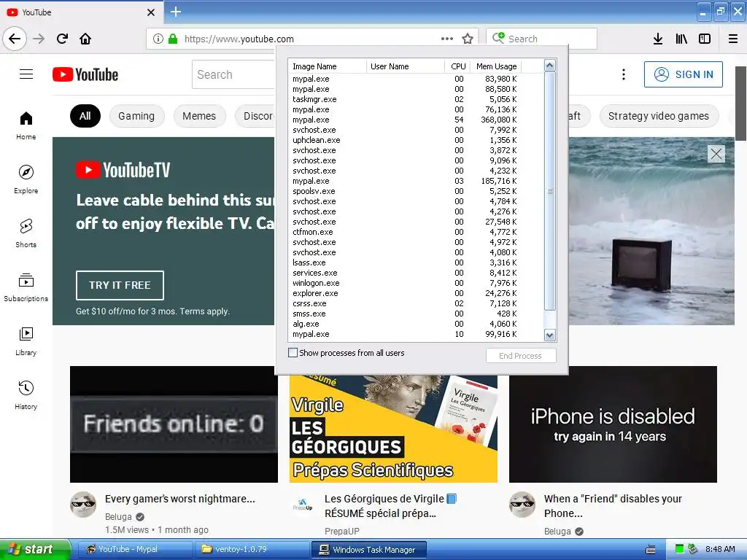Click the process list scroll down arrow
Viewport: 747px width, 560px height.
(550, 335)
